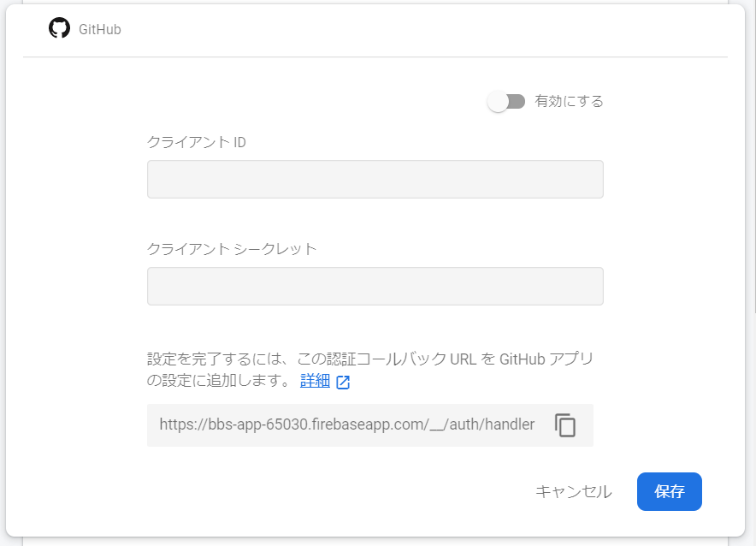Click the GitHub title text in header

click(x=100, y=29)
